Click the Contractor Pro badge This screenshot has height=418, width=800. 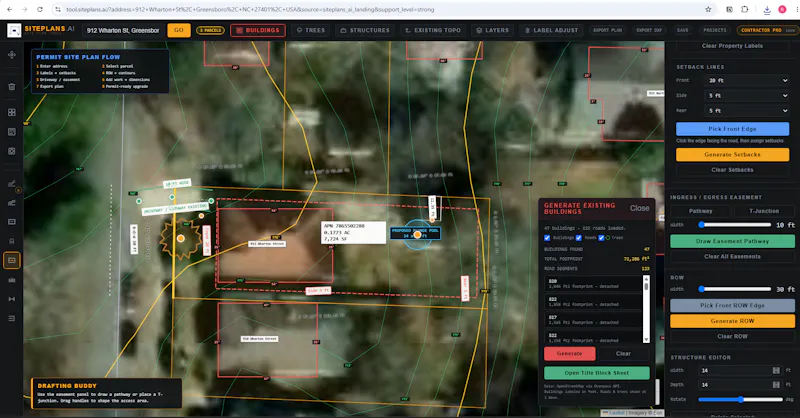point(766,30)
